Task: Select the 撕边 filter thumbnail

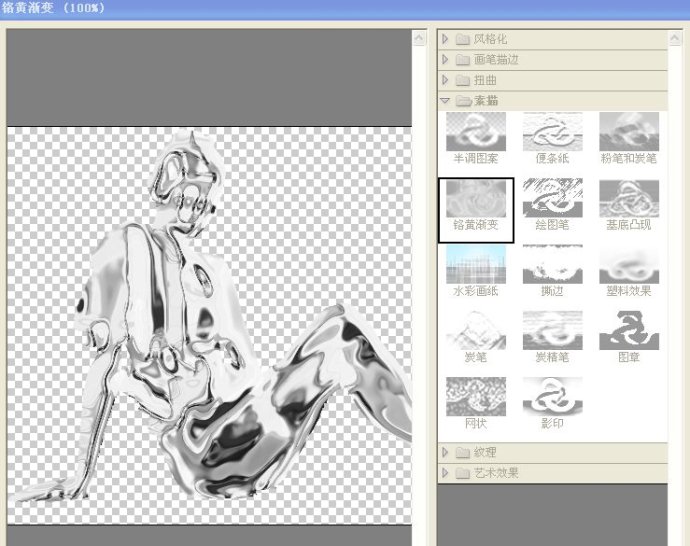Action: point(552,265)
